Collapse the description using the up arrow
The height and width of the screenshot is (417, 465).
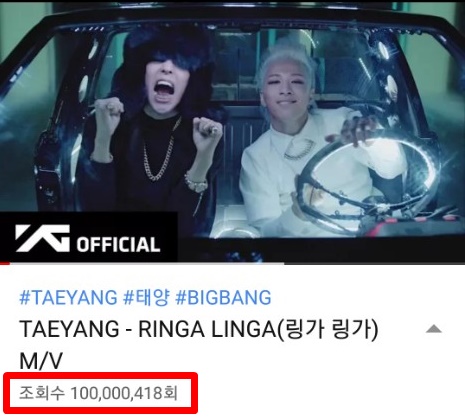pyautogui.click(x=434, y=329)
